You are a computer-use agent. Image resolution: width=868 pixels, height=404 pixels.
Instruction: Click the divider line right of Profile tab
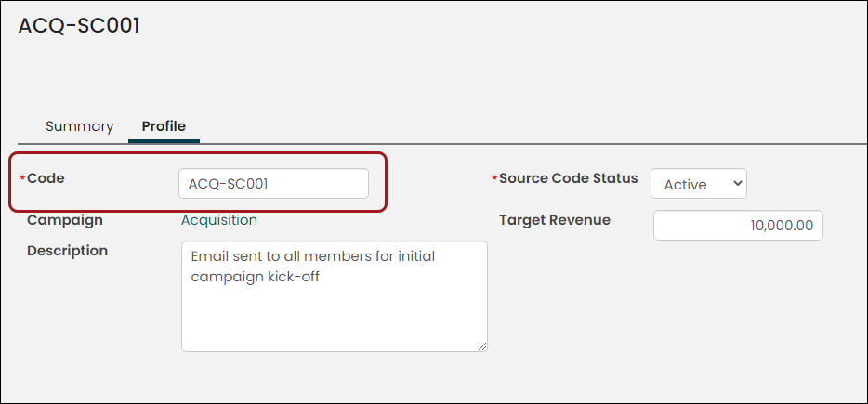(533, 144)
